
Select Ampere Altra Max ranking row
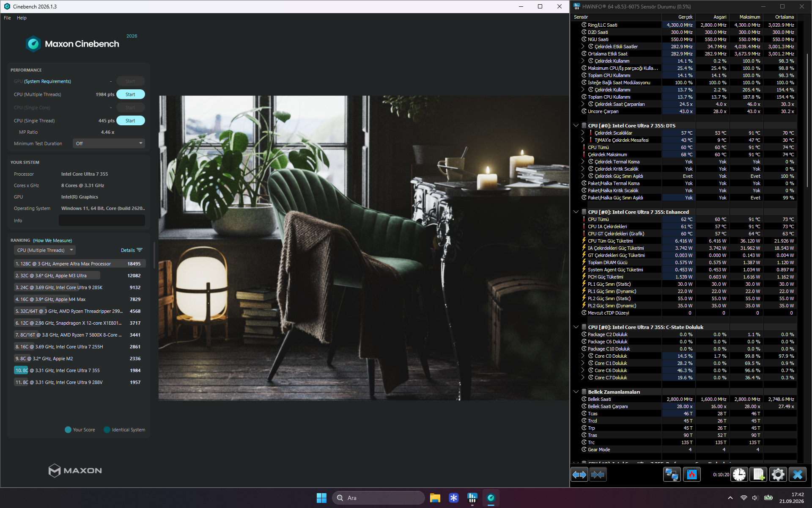(80, 264)
